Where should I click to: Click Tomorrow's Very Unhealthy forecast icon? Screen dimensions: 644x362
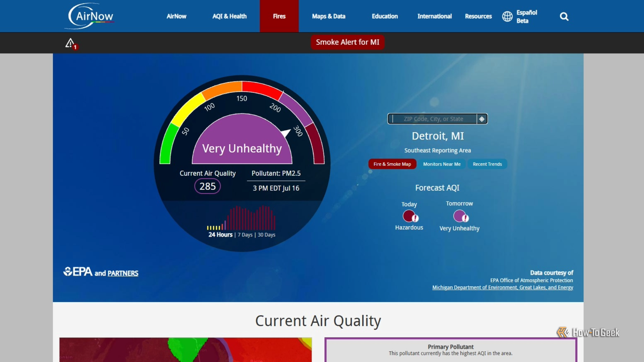(461, 216)
